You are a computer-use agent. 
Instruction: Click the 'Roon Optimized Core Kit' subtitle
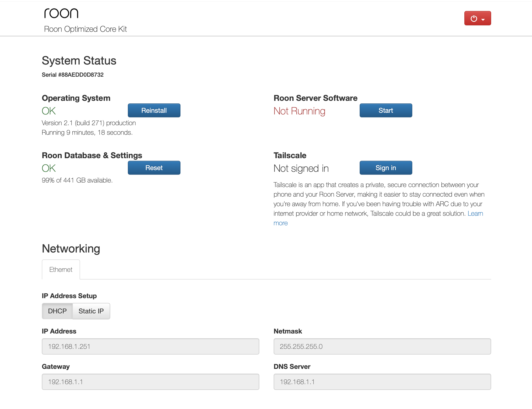click(x=85, y=29)
